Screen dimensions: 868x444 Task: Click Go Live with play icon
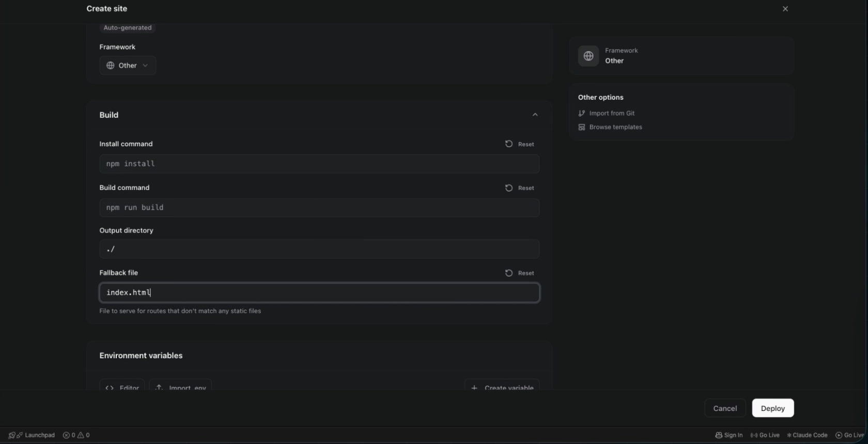coord(850,435)
